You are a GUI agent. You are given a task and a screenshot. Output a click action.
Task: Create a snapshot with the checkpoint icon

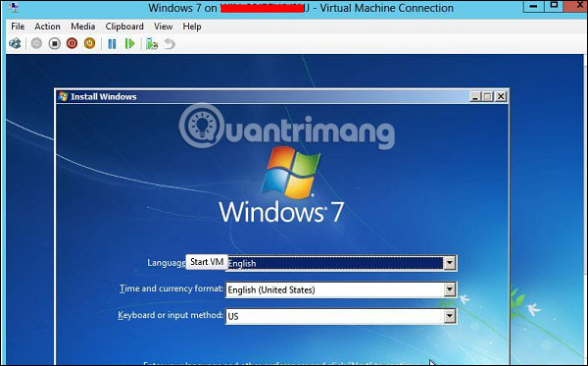(152, 44)
